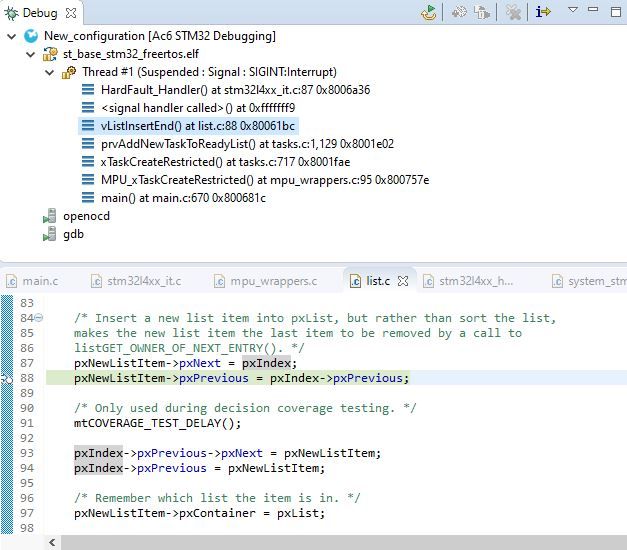Select xTaskCreateRestricted() stack frame
627x550 pixels.
225,162
